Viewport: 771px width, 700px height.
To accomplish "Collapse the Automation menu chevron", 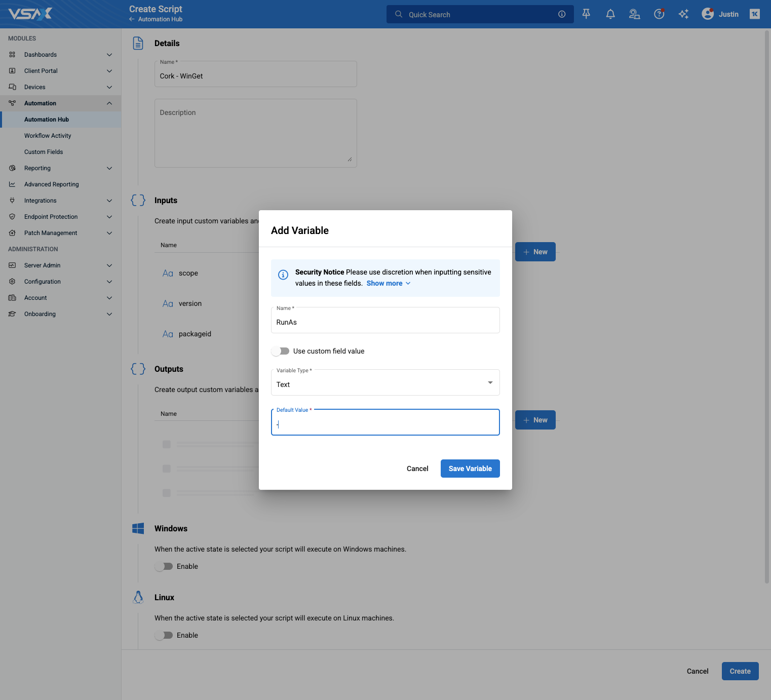I will (x=109, y=103).
